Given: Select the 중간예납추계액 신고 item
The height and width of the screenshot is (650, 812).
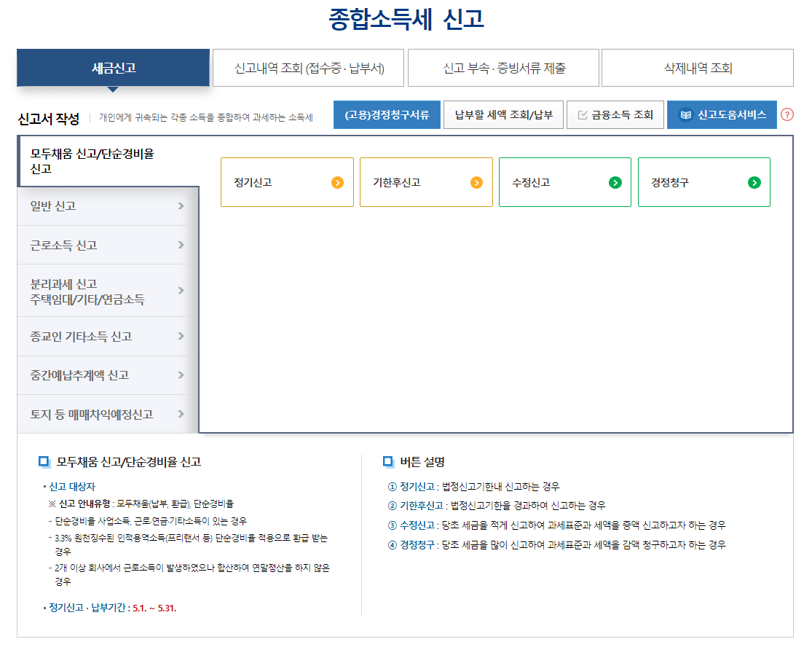Looking at the screenshot, I should tap(108, 375).
